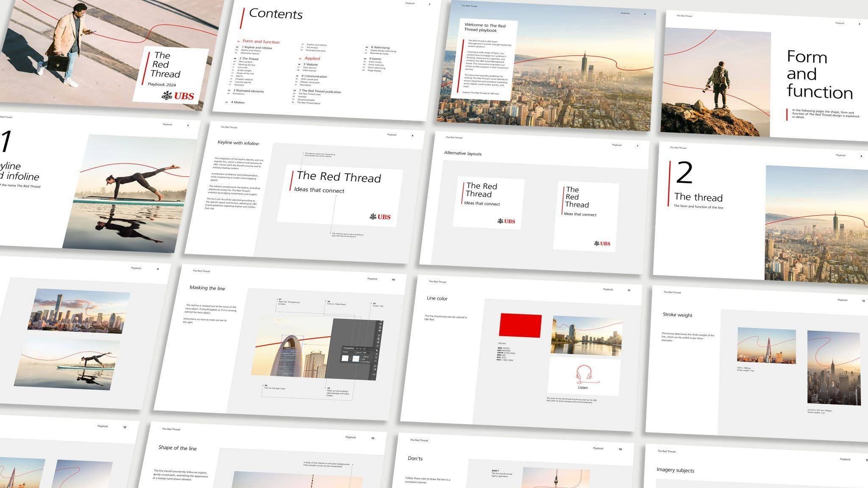Viewport: 868px width, 488px height.
Task: Click the 'Stroke weight' slide heading
Action: [678, 315]
